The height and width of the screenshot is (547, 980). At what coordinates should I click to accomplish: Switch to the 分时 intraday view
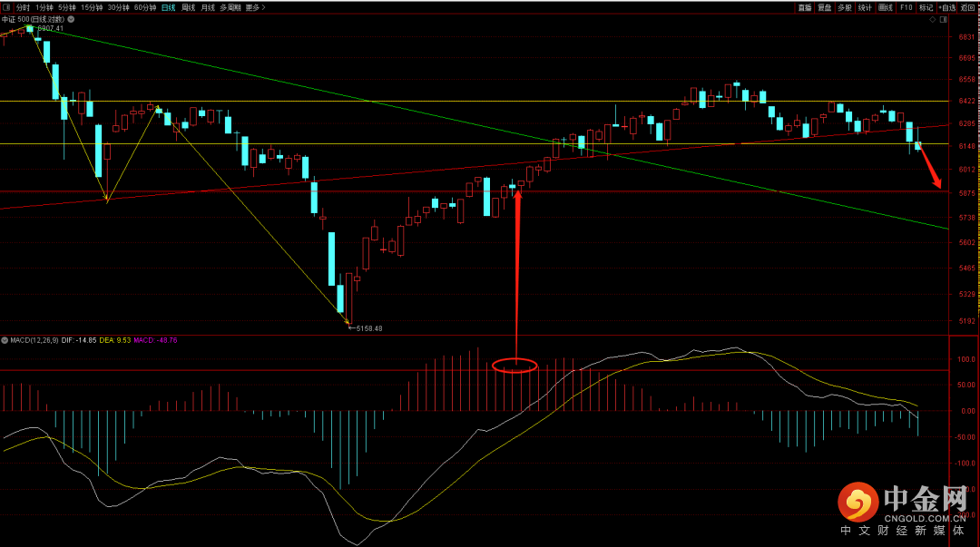[x=23, y=7]
